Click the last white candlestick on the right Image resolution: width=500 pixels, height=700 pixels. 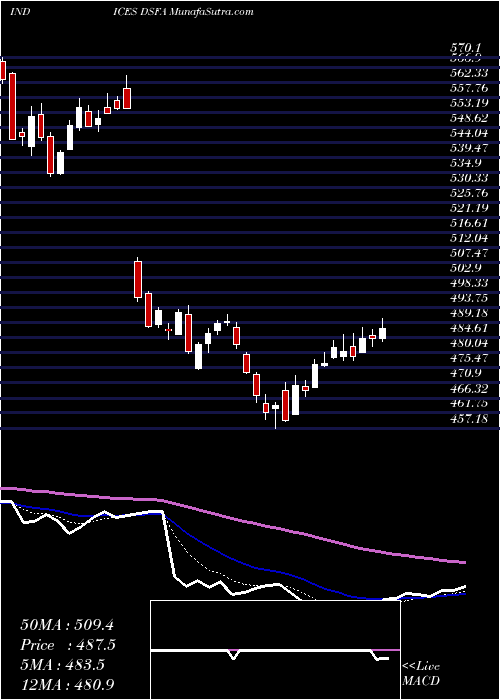[383, 333]
